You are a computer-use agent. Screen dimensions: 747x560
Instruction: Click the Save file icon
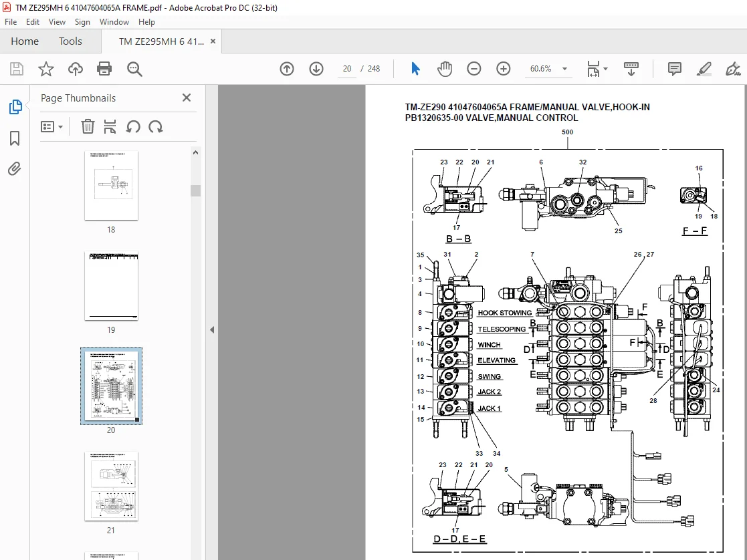(x=17, y=69)
